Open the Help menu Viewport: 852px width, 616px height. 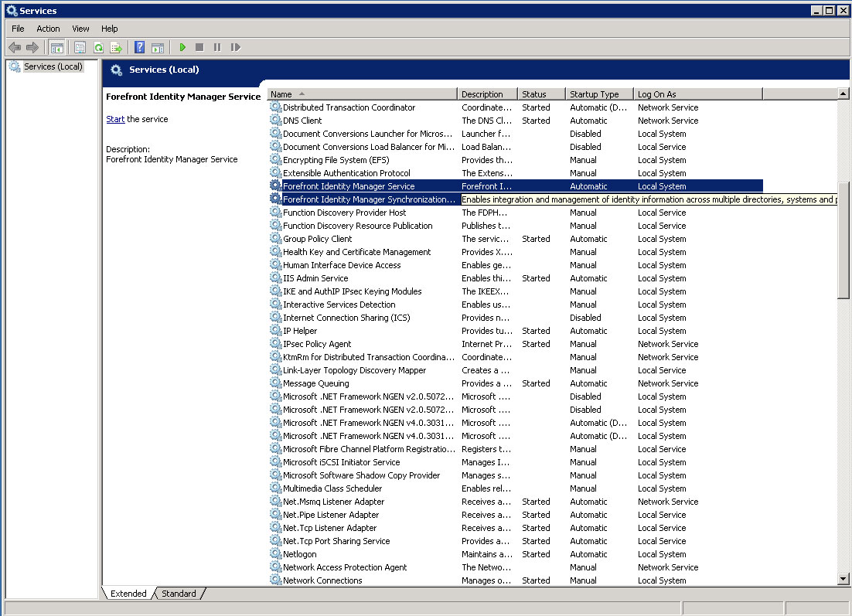(109, 29)
